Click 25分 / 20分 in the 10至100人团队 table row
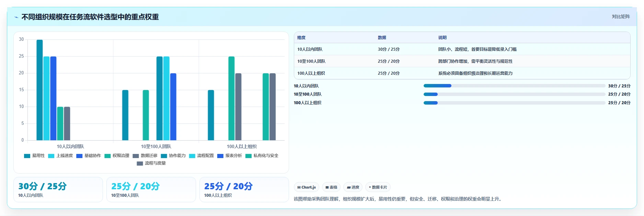644x216 pixels. click(x=389, y=61)
